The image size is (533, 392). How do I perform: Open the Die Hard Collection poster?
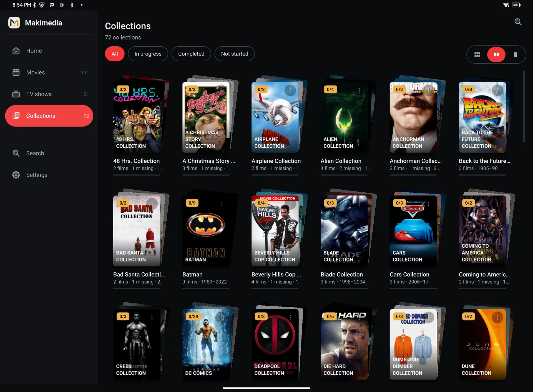(x=344, y=344)
